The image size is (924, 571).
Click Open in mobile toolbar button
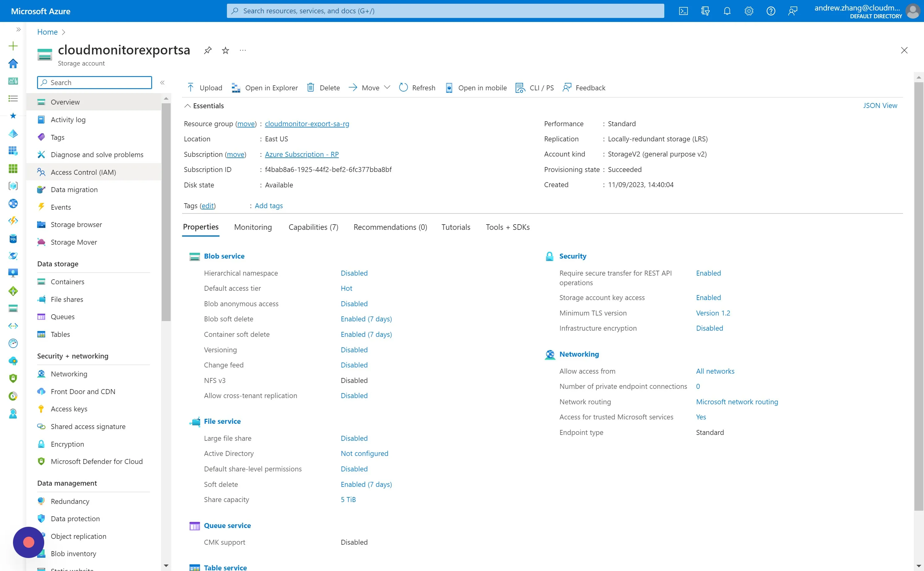coord(476,88)
